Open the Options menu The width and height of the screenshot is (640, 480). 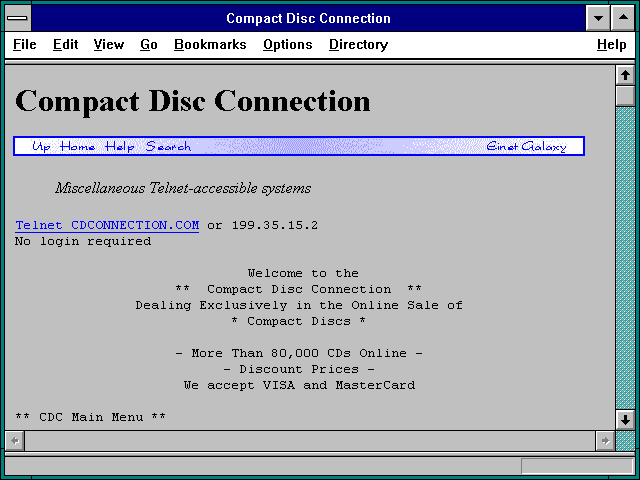[288, 44]
